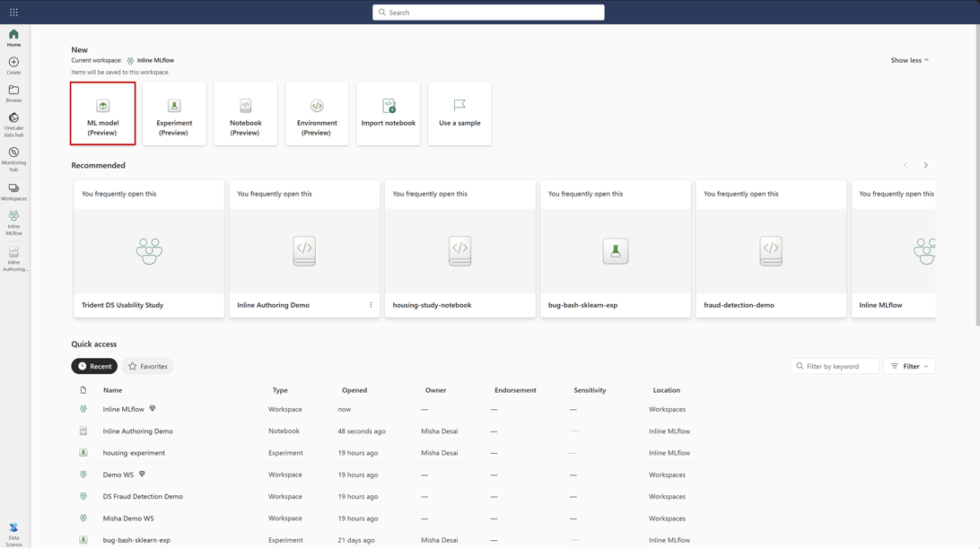This screenshot has height=549, width=980.
Task: Click the Endorsement column header
Action: [515, 390]
